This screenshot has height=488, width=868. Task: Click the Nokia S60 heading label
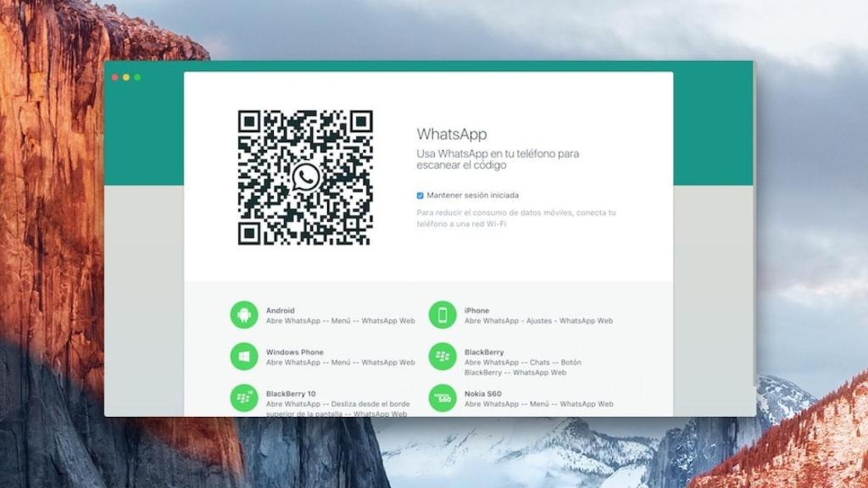click(482, 393)
